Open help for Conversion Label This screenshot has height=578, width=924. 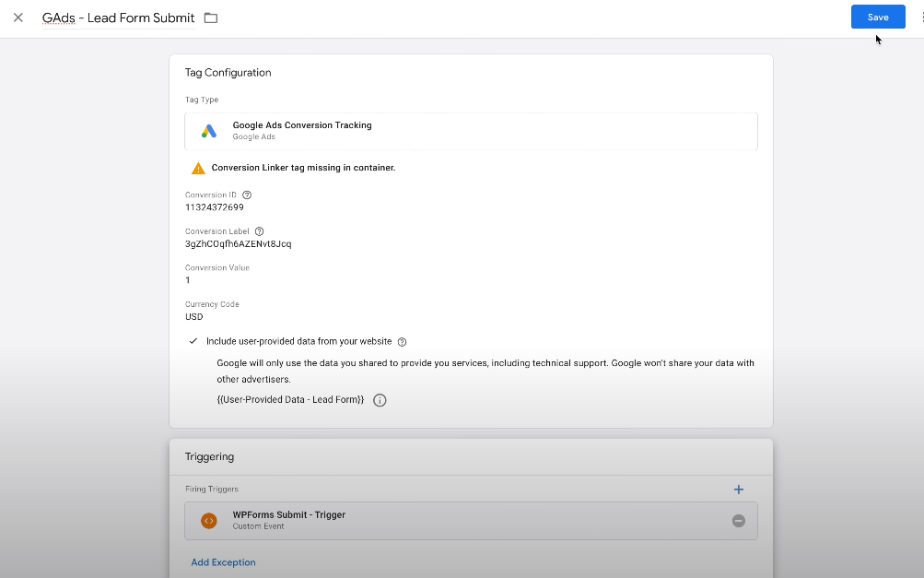point(259,231)
